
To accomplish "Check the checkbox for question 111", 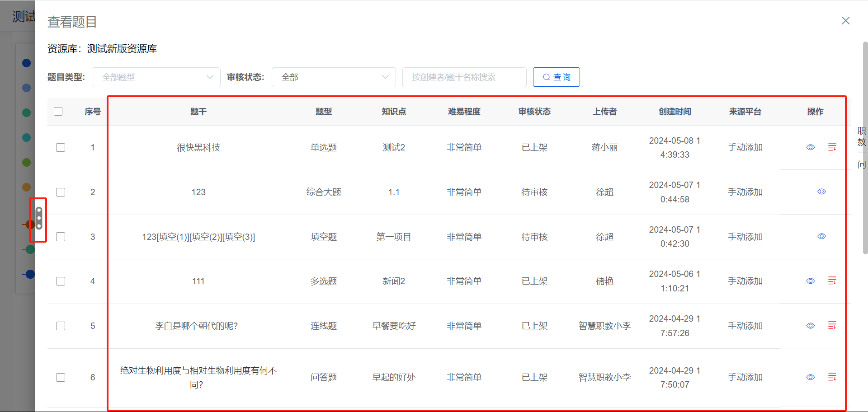I will (60, 281).
